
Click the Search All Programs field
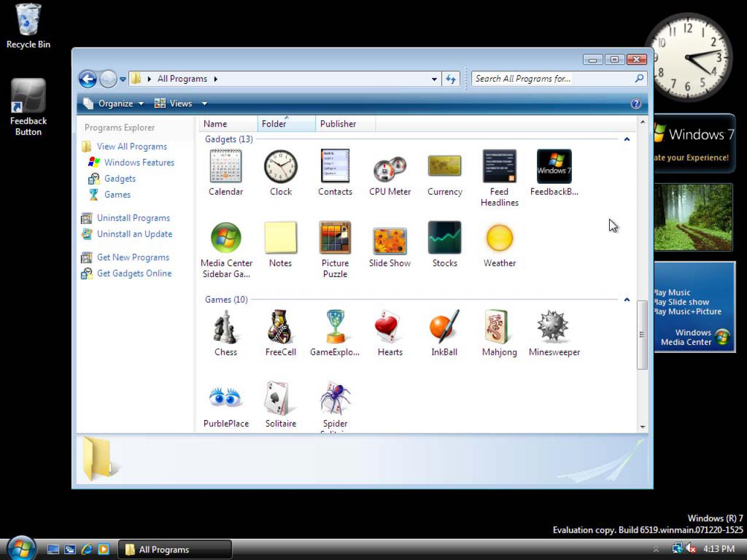pos(553,79)
